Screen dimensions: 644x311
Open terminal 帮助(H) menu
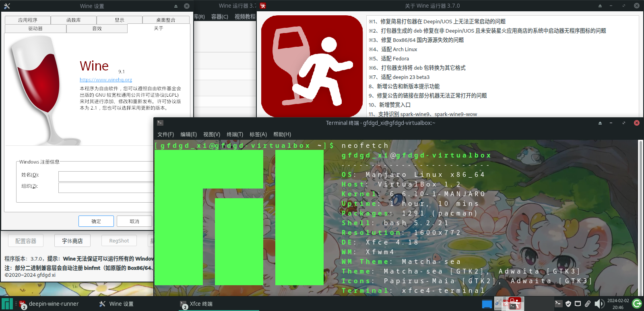point(282,134)
